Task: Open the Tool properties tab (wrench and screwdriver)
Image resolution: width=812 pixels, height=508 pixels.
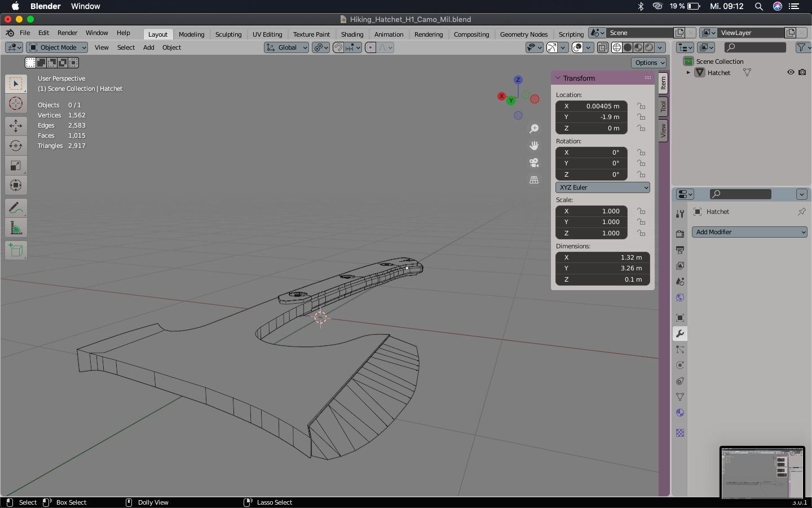Action: pyautogui.click(x=680, y=213)
